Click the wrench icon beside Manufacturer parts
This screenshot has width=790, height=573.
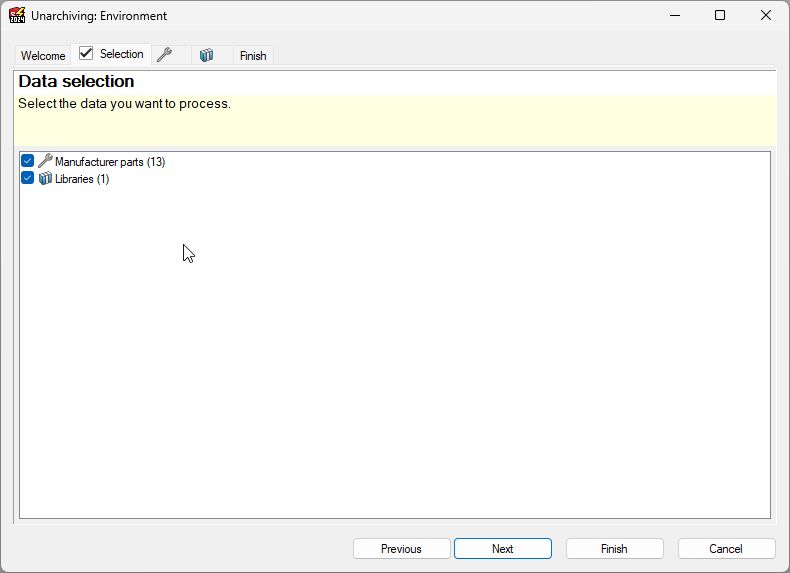45,161
